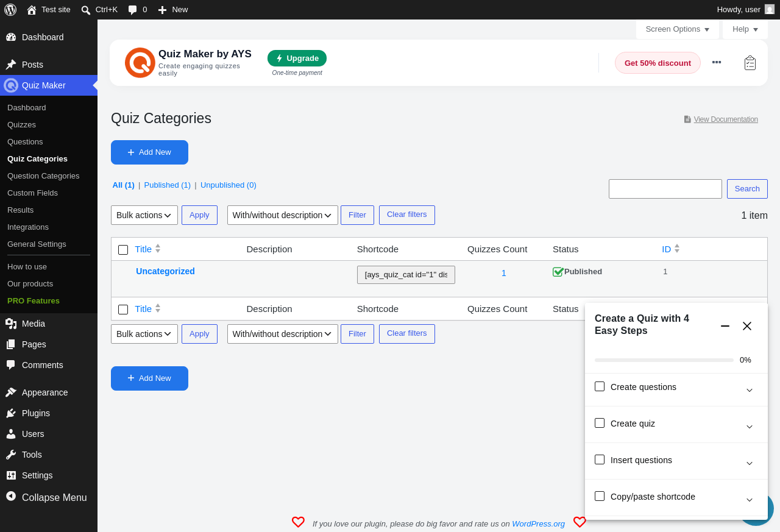Click the clipboard checklist icon
The height and width of the screenshot is (532, 780).
click(x=750, y=63)
